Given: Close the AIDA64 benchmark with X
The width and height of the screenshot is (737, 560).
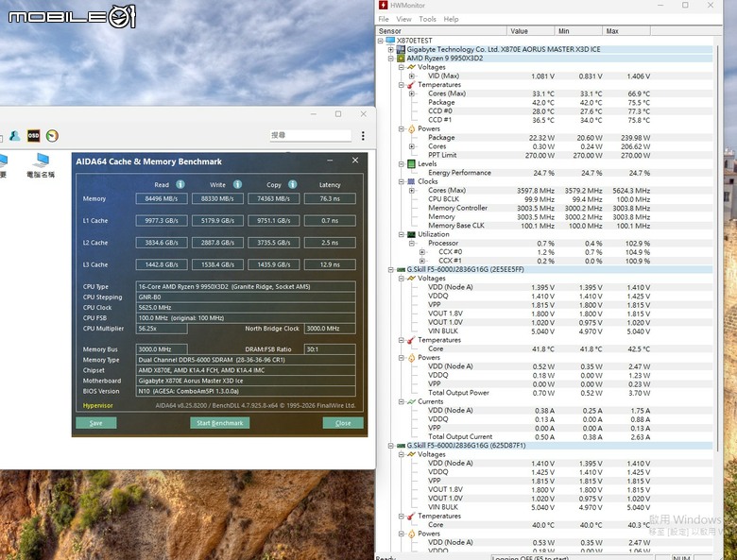Looking at the screenshot, I should pos(355,161).
